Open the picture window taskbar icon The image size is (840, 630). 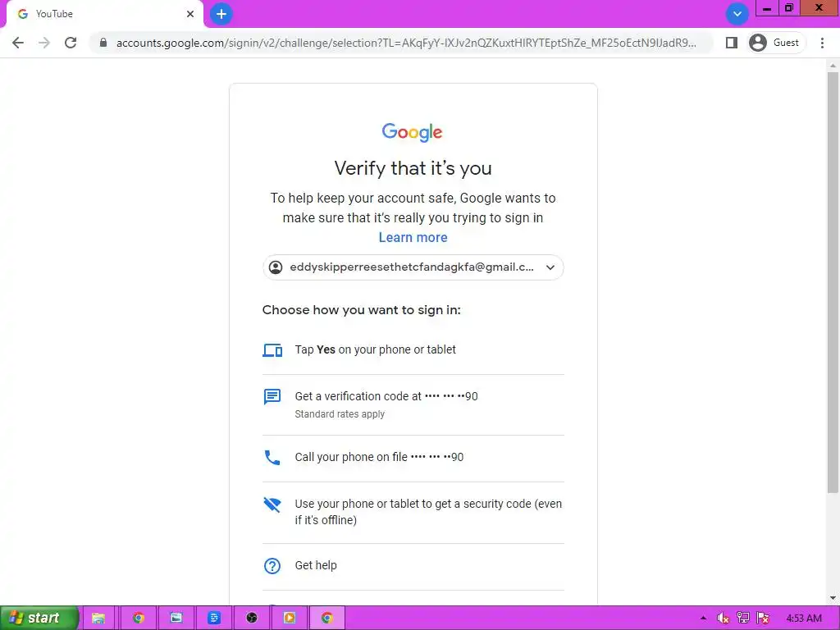click(x=176, y=619)
